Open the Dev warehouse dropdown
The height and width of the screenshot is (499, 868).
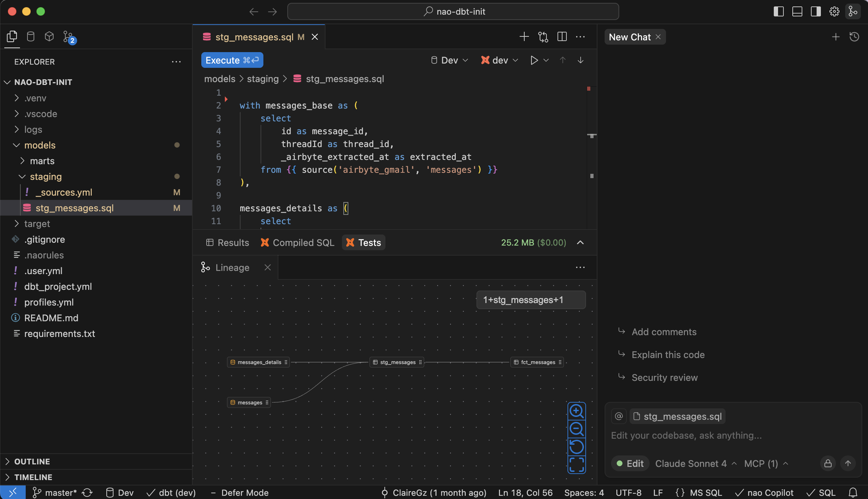(x=449, y=60)
